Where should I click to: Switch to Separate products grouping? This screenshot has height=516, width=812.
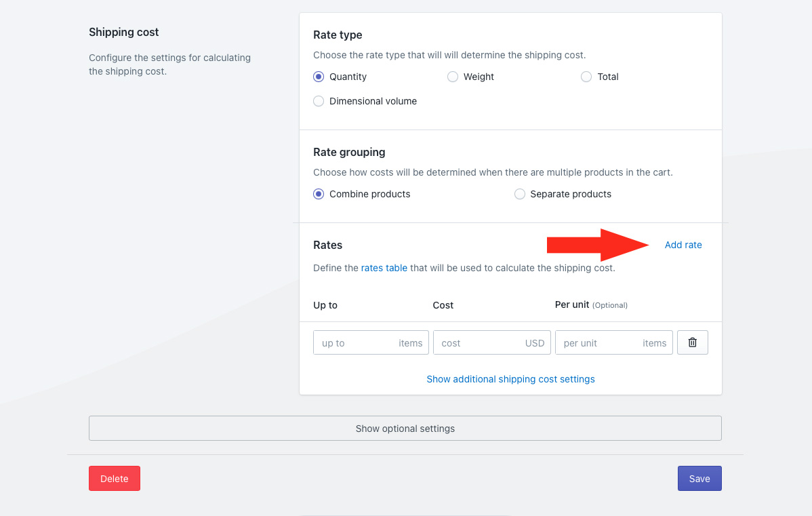(519, 194)
